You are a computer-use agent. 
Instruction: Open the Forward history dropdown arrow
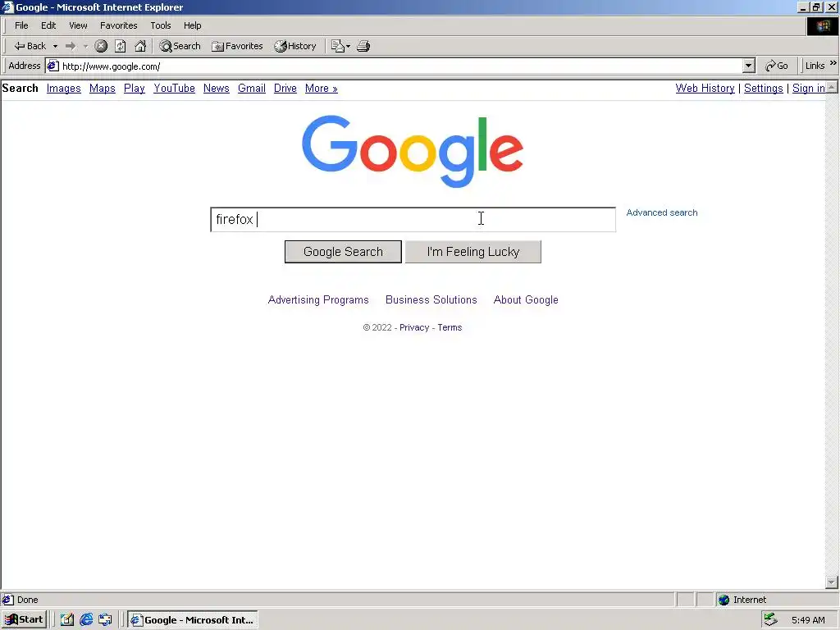[x=85, y=46]
